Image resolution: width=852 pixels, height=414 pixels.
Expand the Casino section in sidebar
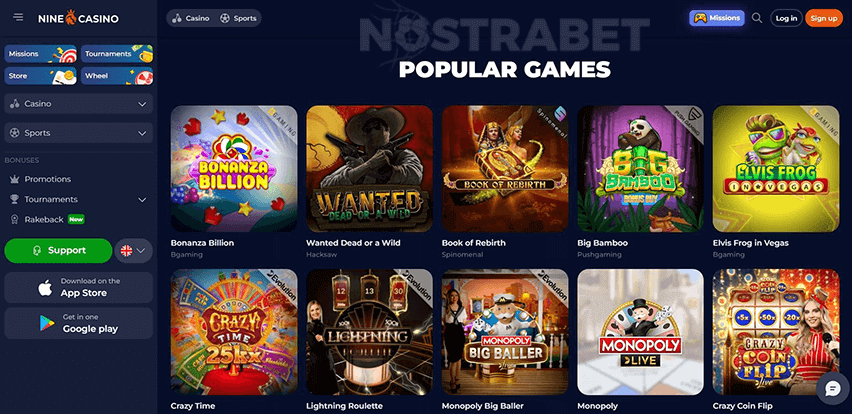pyautogui.click(x=79, y=104)
